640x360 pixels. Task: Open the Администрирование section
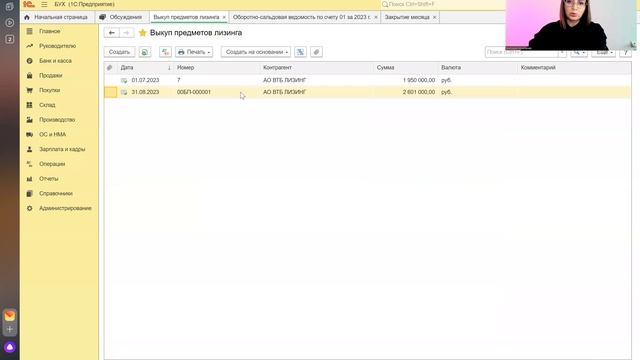[65, 208]
